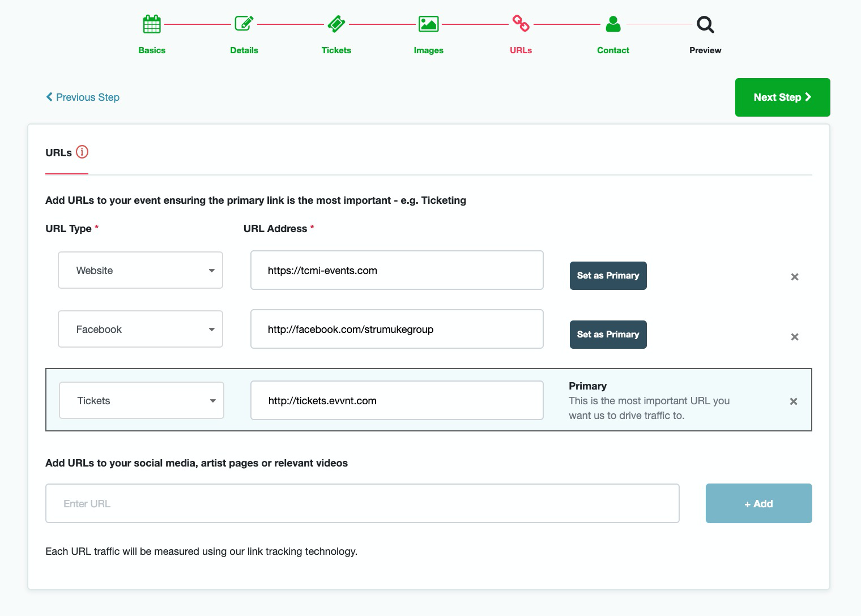Go to the Details step label
This screenshot has width=861, height=616.
click(244, 50)
